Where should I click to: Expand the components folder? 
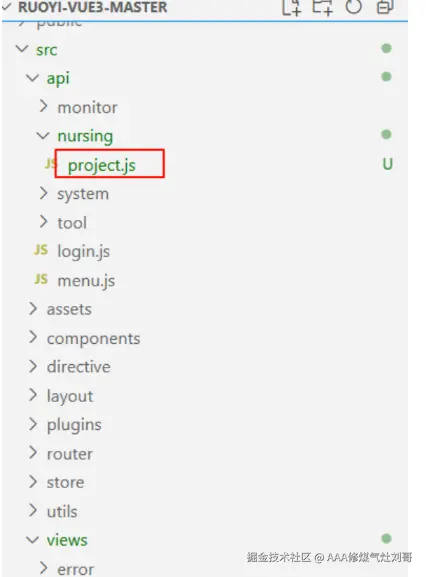coord(93,339)
